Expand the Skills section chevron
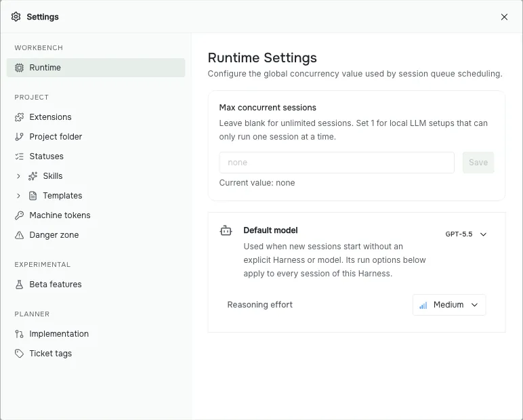The height and width of the screenshot is (420, 523). coord(18,176)
